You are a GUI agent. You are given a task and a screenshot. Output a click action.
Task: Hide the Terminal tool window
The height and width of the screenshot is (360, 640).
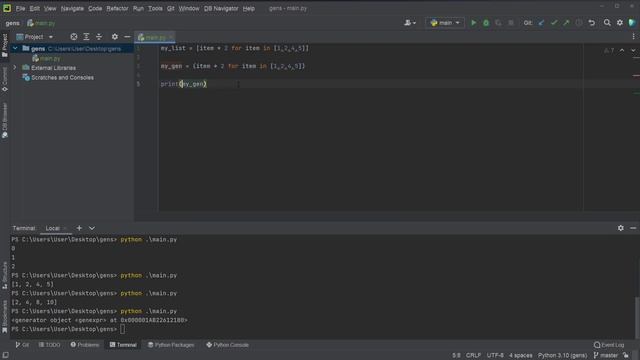pyautogui.click(x=633, y=228)
